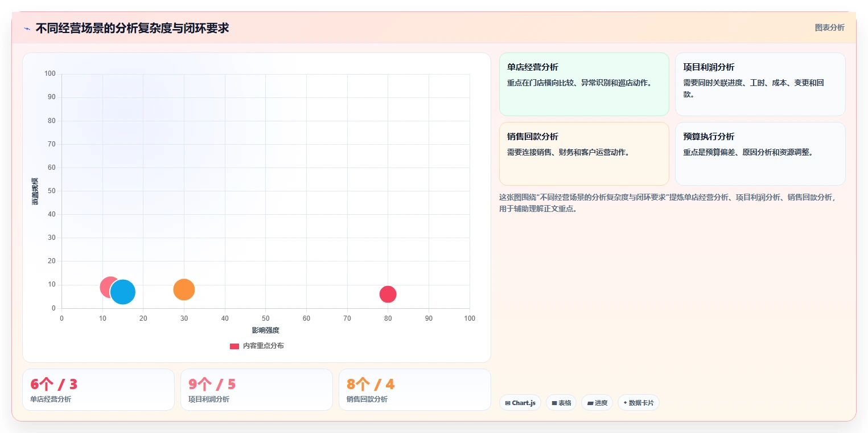Viewport: 868px width, 433px height.
Task: Click the 图表分析 label in header
Action: 829,27
